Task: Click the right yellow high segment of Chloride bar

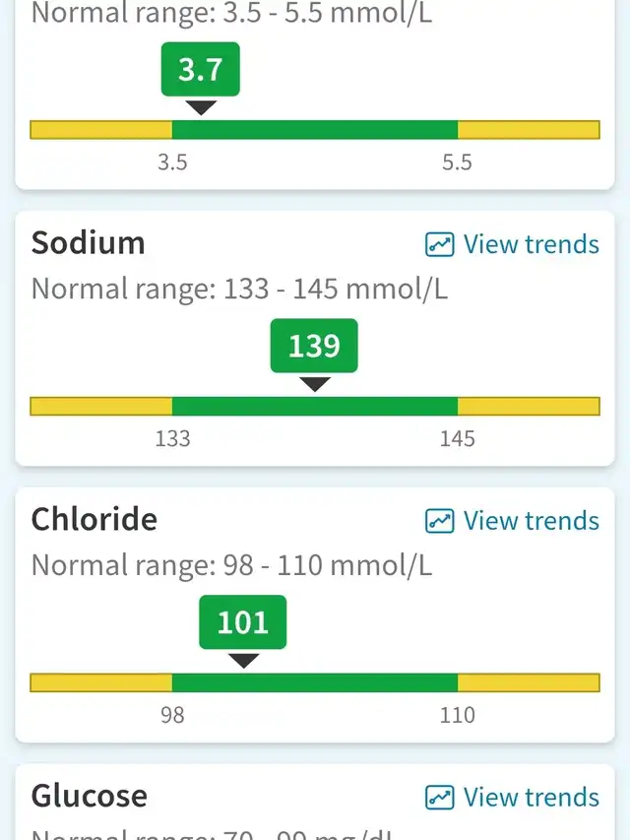Action: click(529, 682)
